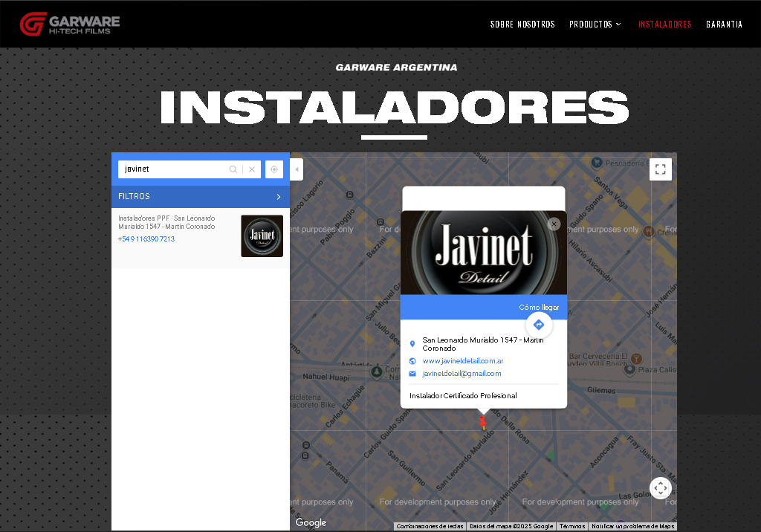Close the Javinet info window

554,224
